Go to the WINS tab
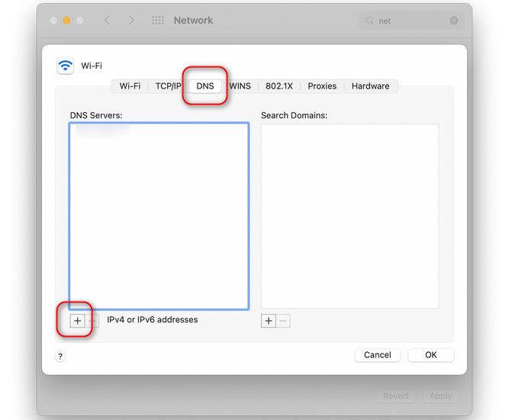 [x=240, y=86]
